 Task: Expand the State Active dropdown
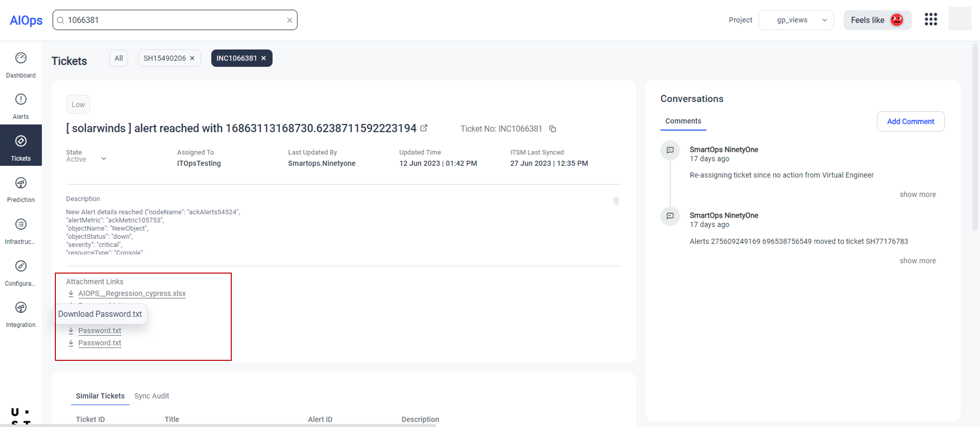coord(103,159)
